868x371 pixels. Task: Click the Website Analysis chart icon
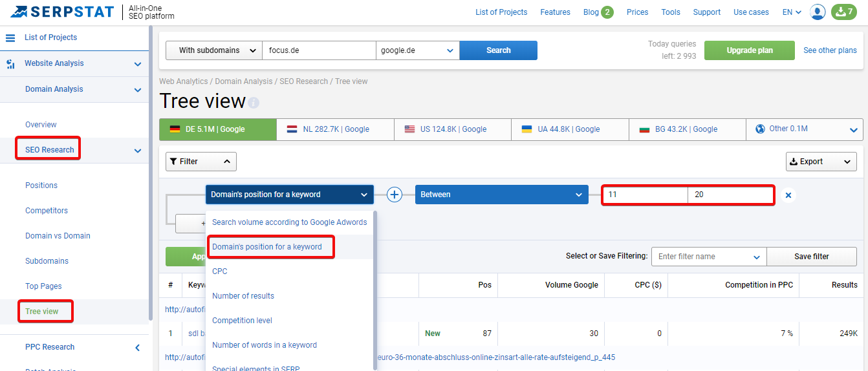tap(10, 64)
